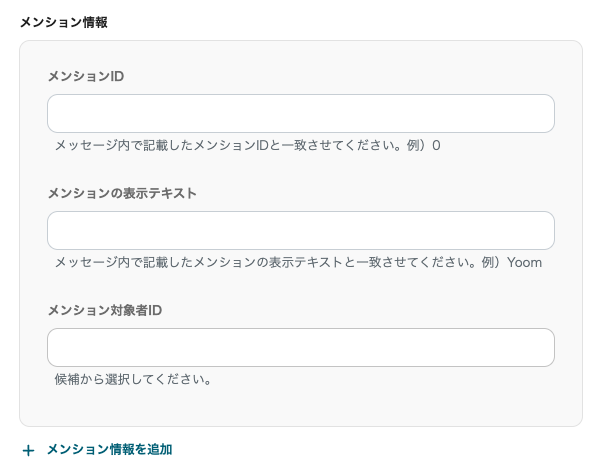Focus the メンションID input field
611x475 pixels.
click(300, 114)
